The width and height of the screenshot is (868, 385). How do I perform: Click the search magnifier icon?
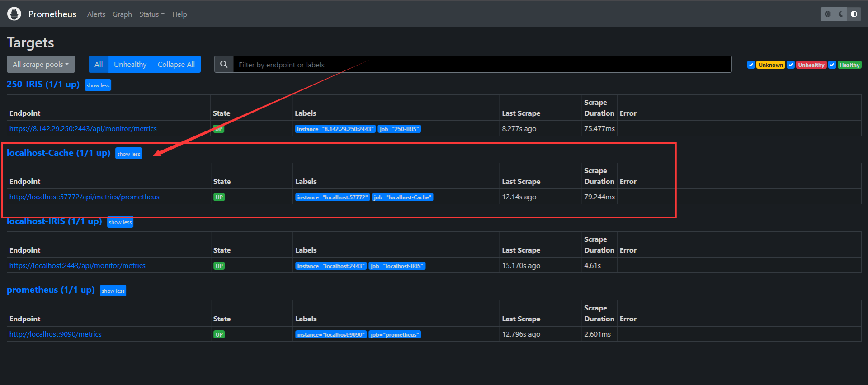224,64
